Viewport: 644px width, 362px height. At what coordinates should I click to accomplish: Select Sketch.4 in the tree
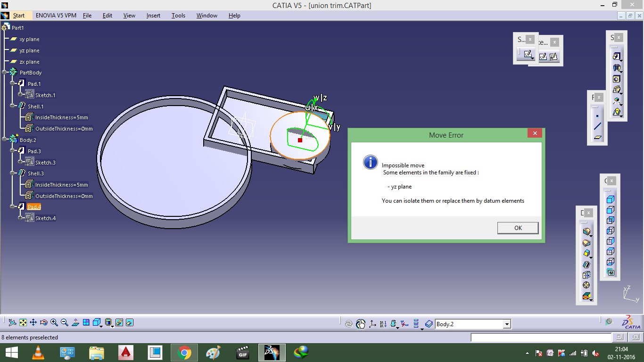(x=45, y=218)
